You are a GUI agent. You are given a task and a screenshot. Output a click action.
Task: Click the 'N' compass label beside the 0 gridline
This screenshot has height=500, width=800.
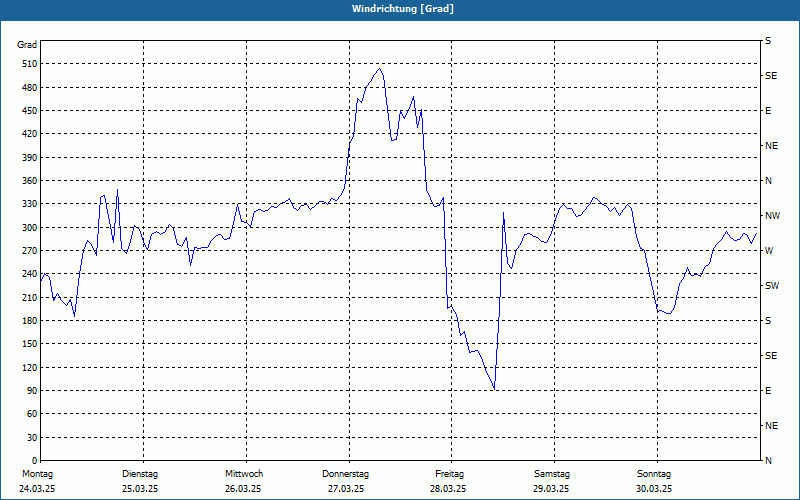769,461
